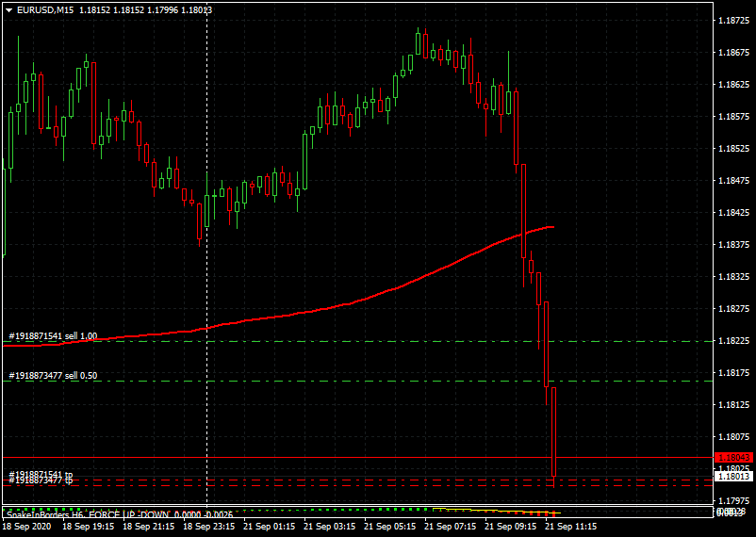Click the 1.18325 price axis label
This screenshot has height=537, width=756.
coord(734,277)
